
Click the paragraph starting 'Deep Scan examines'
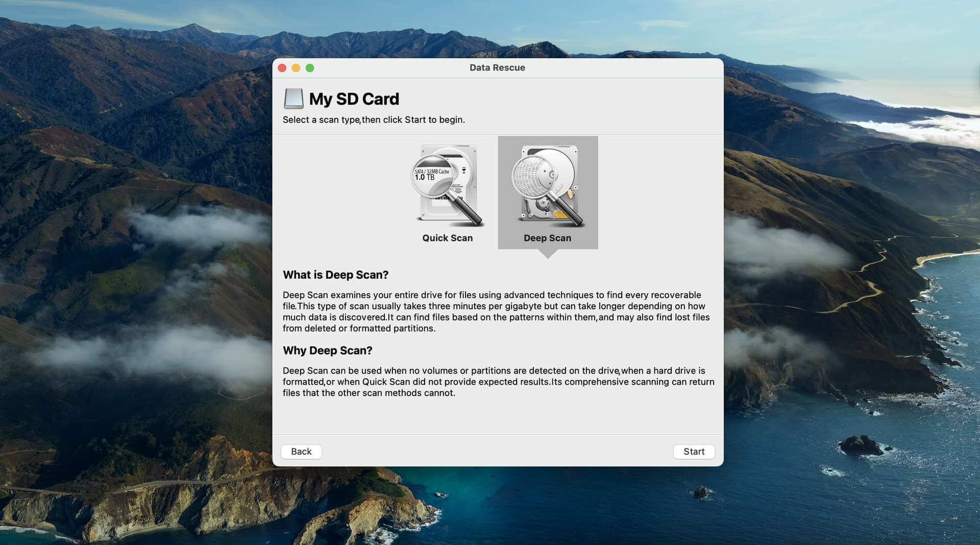tap(496, 311)
